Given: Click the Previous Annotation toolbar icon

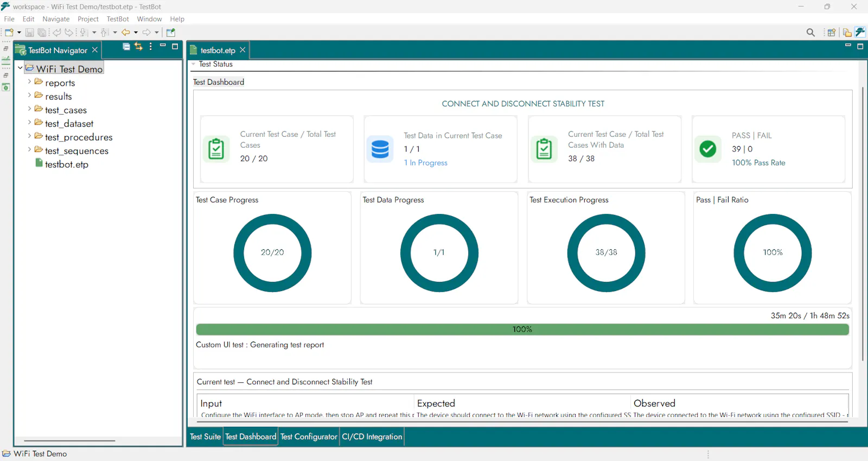Looking at the screenshot, I should 105,33.
